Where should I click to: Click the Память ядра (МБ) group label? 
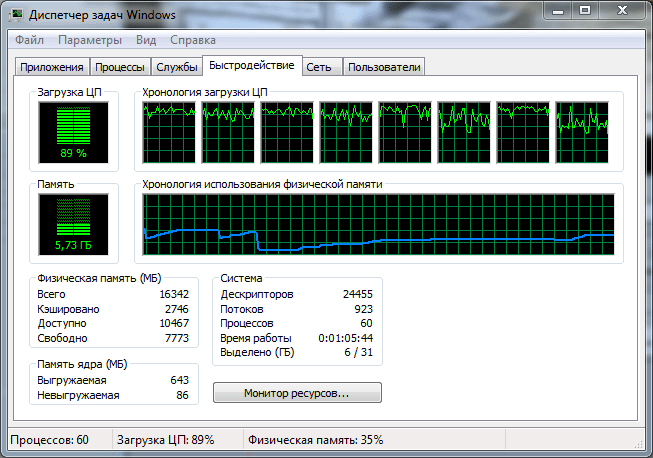pos(82,364)
